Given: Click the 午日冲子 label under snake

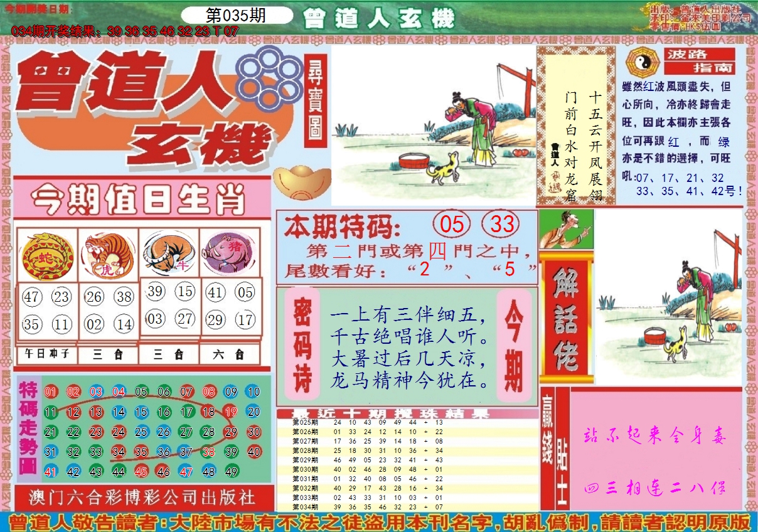Looking at the screenshot, I should 47,354.
